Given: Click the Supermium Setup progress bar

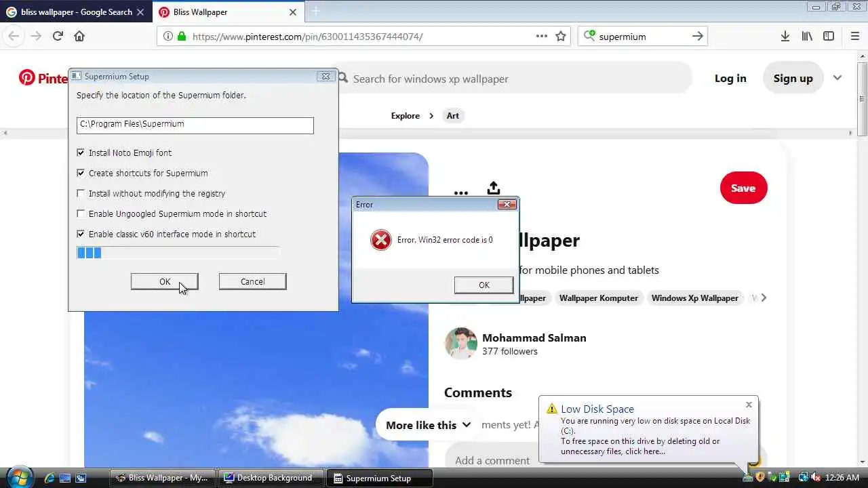Looking at the screenshot, I should 178,253.
